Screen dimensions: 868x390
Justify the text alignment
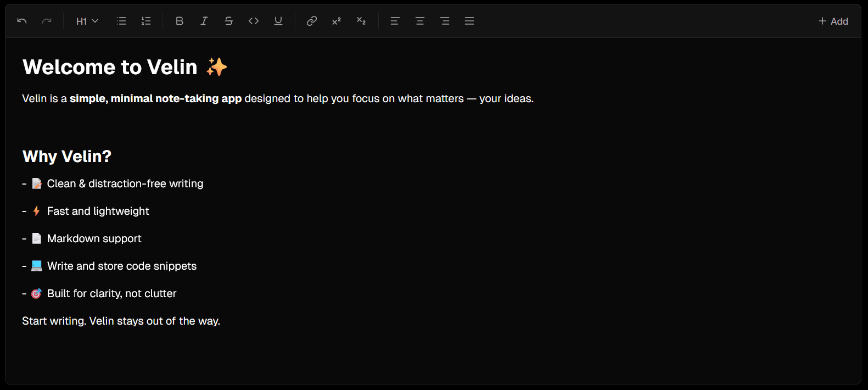[469, 21]
